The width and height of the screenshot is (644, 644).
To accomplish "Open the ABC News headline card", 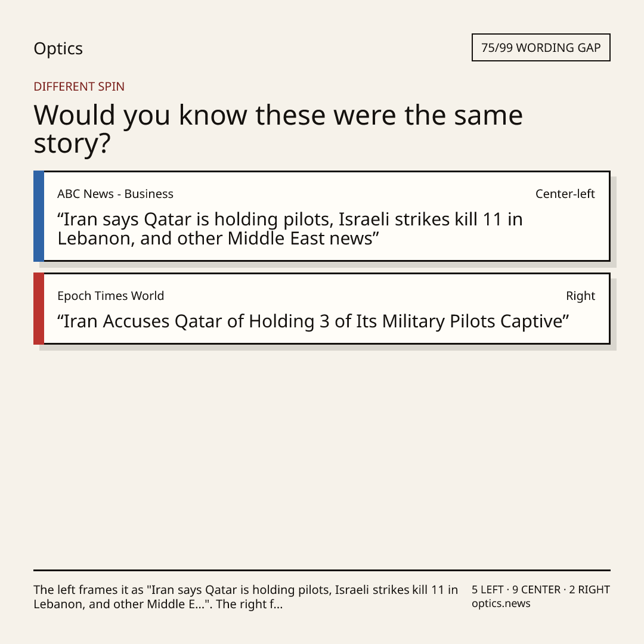I will (322, 216).
